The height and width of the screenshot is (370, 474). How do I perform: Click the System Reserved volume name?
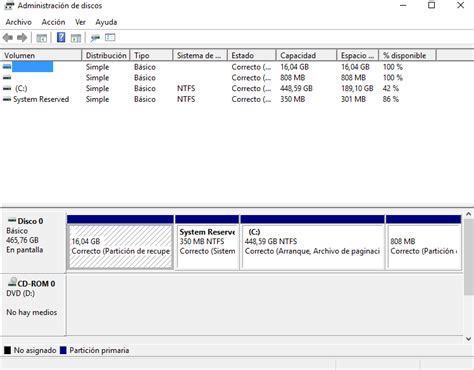(41, 99)
